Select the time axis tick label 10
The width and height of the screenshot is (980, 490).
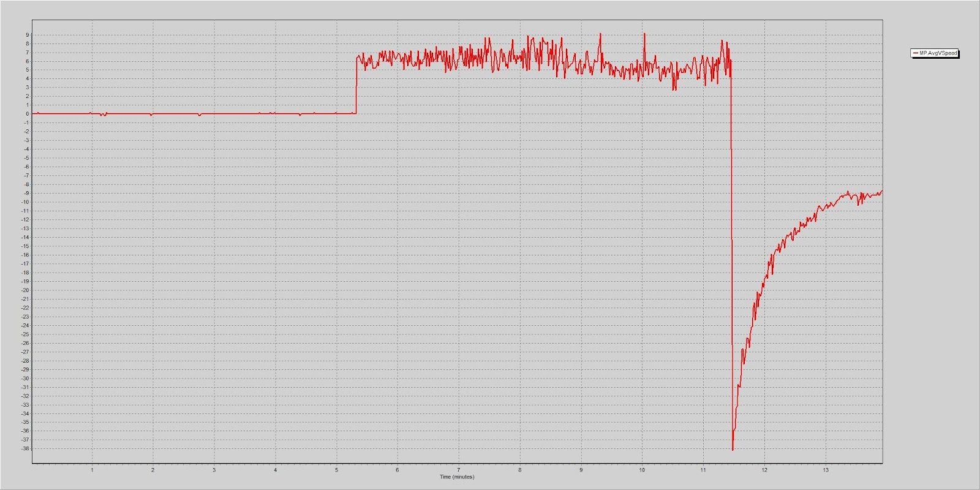(x=642, y=470)
